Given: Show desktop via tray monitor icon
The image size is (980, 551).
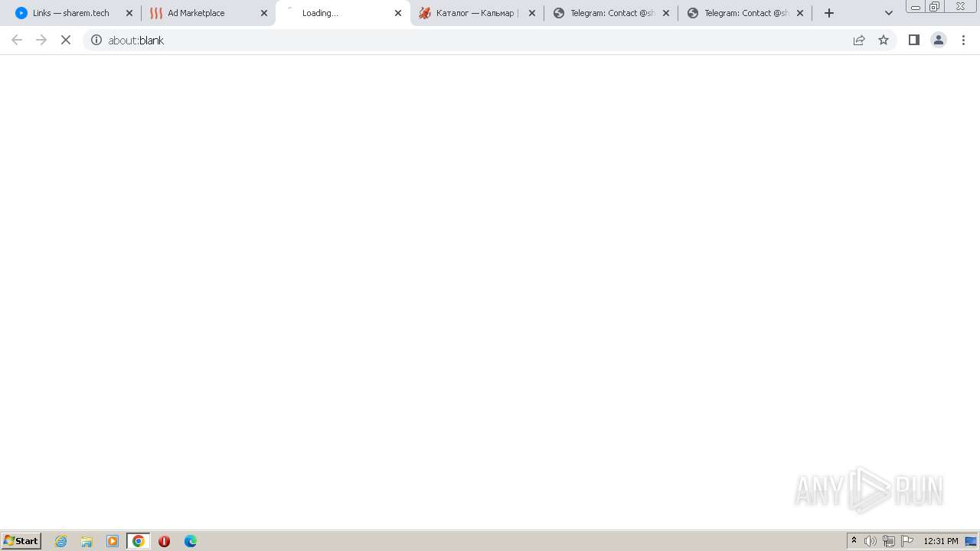Looking at the screenshot, I should point(972,541).
